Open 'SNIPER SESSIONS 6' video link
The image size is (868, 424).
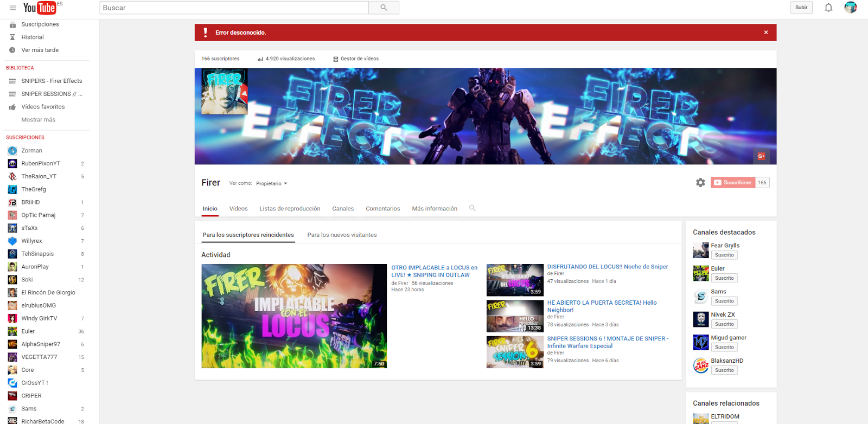pos(608,342)
